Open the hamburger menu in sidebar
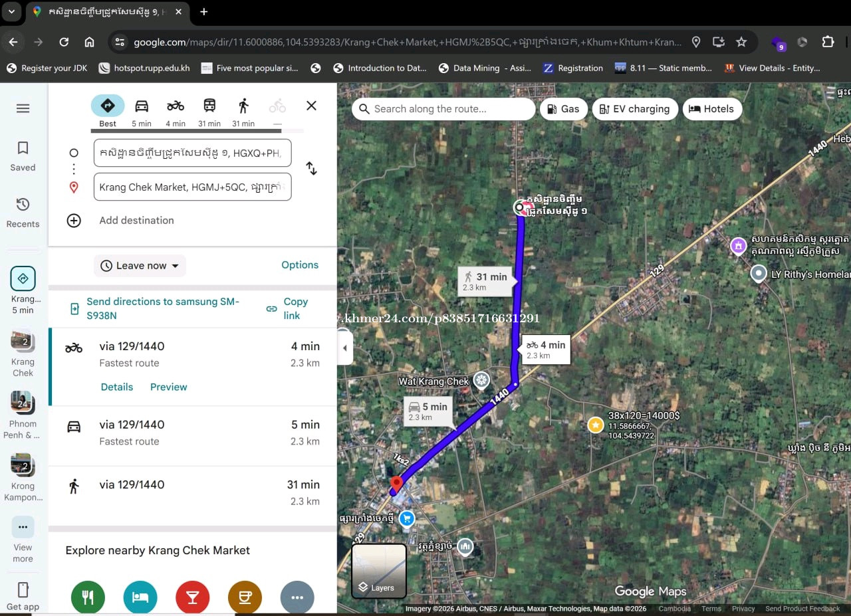This screenshot has height=616, width=851. coord(23,108)
